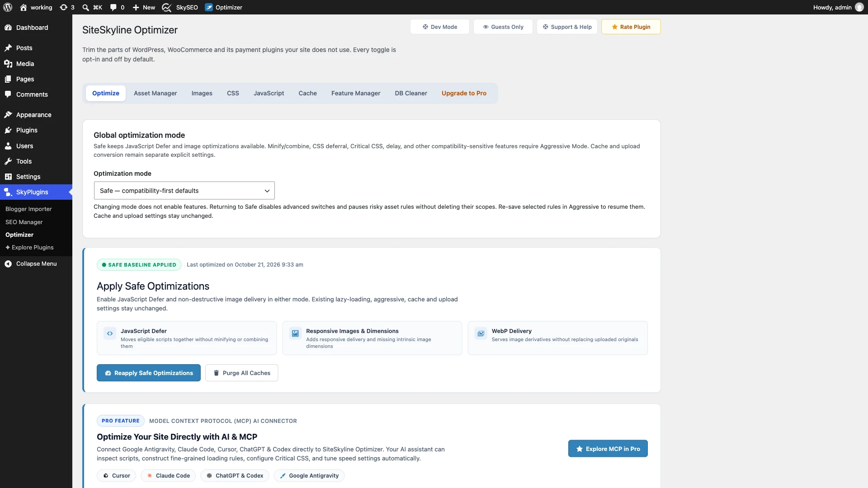
Task: Click the Dashboard sidebar icon
Action: pyautogui.click(x=8, y=28)
